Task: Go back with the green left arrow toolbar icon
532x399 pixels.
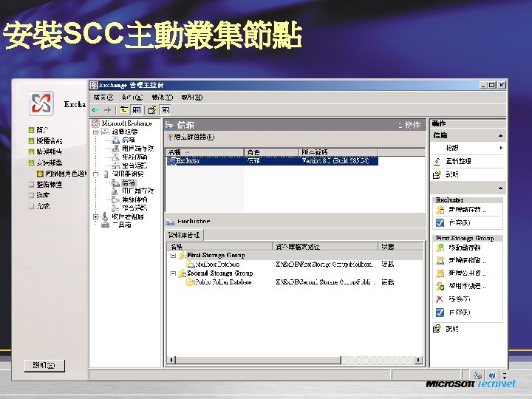Action: click(95, 110)
